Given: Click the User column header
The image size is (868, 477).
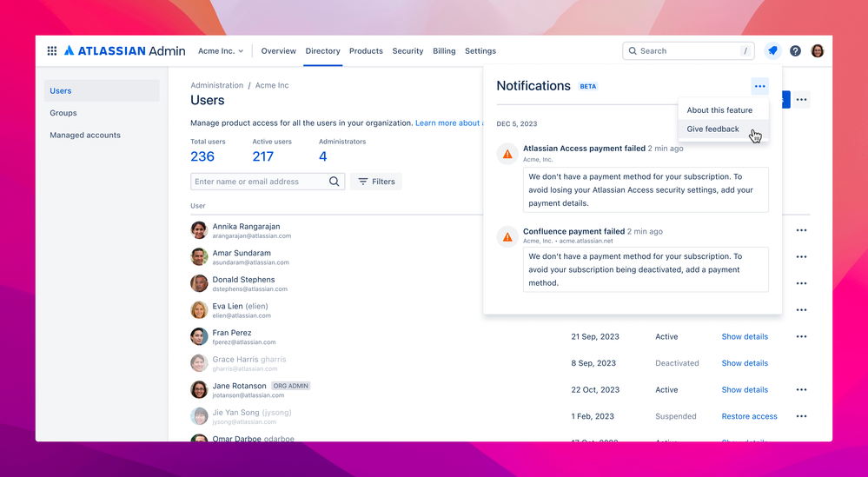Looking at the screenshot, I should (x=197, y=206).
